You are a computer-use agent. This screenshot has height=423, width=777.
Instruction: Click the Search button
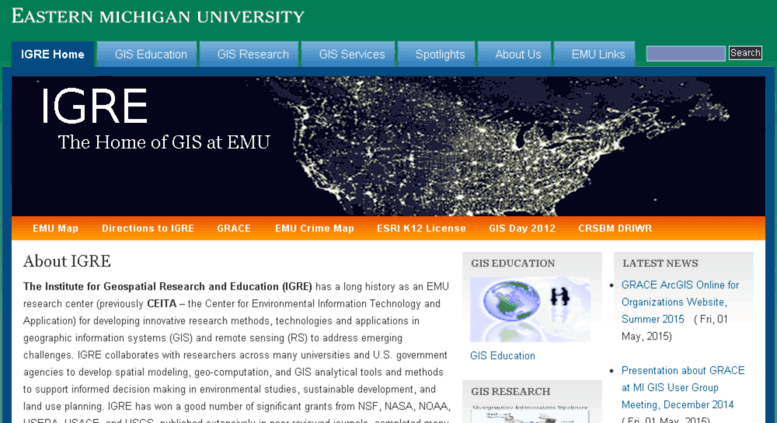(x=745, y=53)
